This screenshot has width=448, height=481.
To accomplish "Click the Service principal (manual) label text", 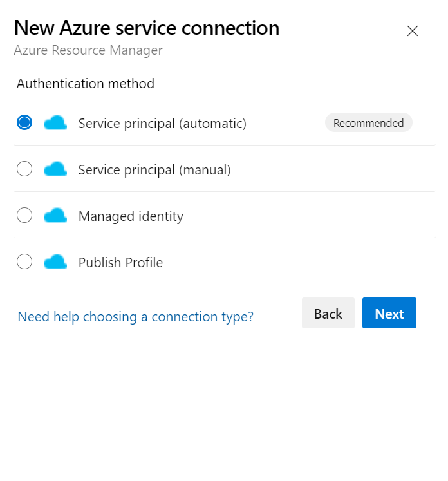I will point(154,170).
